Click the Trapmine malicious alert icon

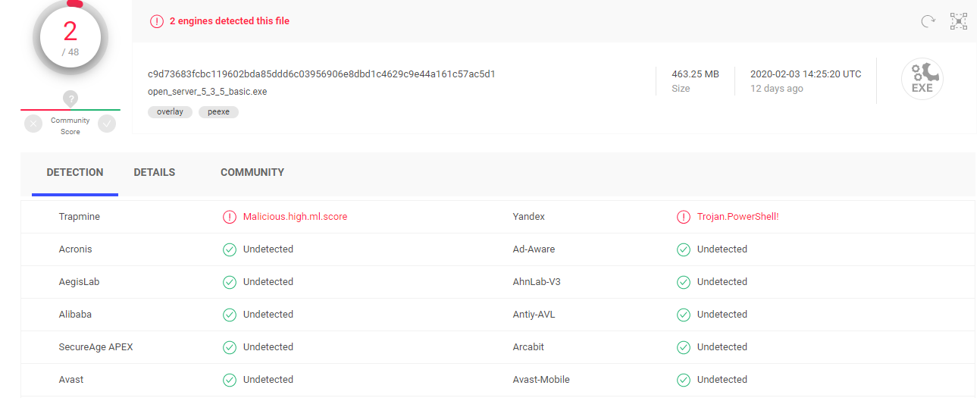(229, 217)
